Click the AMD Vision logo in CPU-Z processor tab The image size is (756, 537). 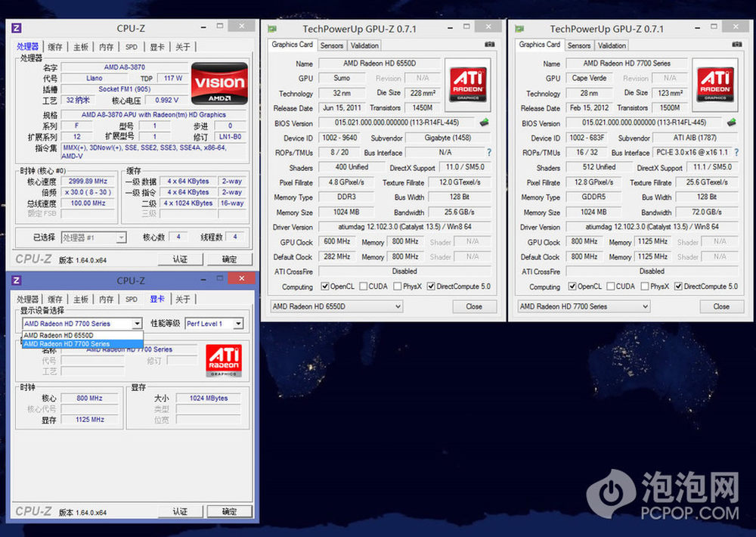pos(220,83)
